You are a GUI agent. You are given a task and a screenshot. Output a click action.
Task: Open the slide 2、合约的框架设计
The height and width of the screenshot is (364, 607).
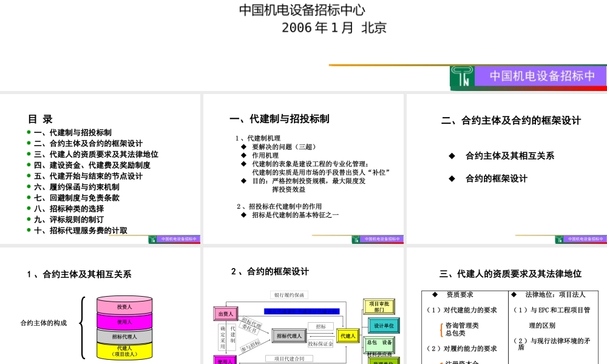tap(303, 306)
